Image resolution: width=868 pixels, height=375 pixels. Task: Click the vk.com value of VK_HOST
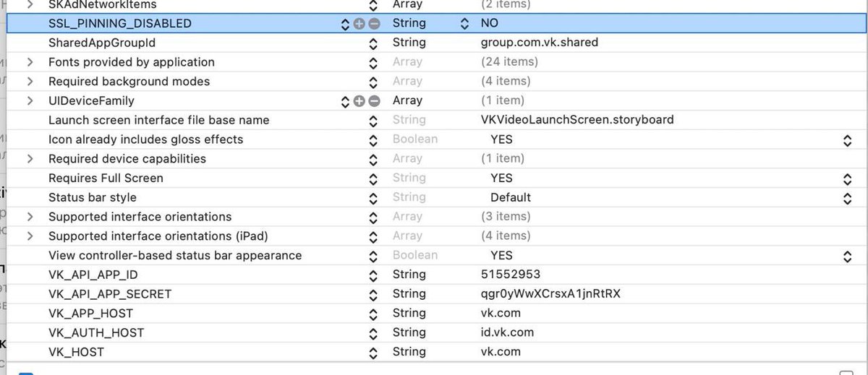(x=501, y=352)
